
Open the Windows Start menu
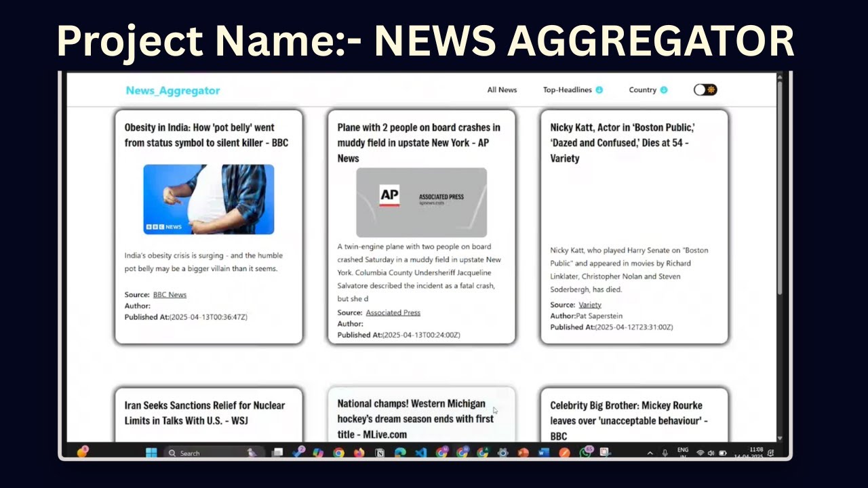151,452
